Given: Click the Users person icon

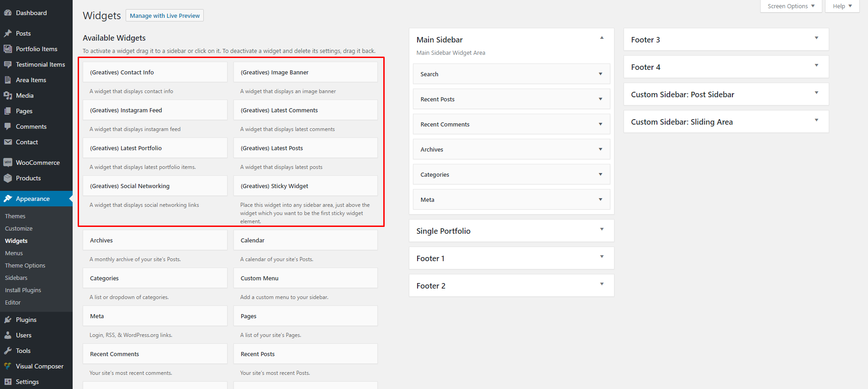Looking at the screenshot, I should point(8,335).
